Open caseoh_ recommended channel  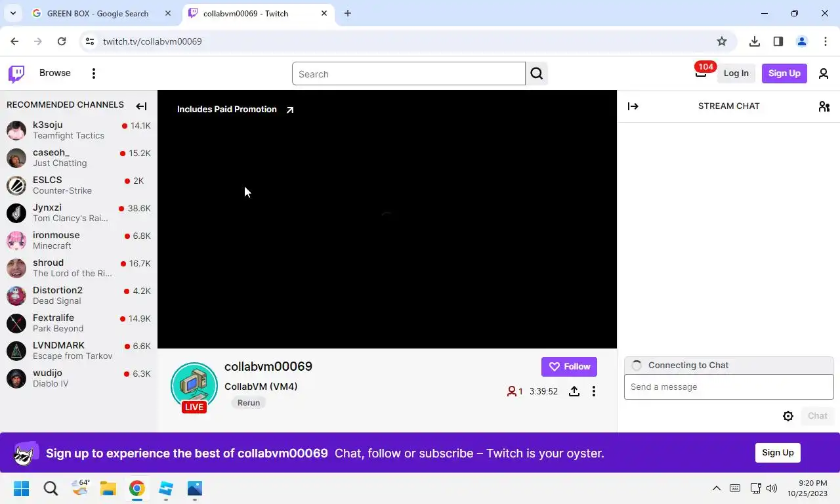point(79,157)
